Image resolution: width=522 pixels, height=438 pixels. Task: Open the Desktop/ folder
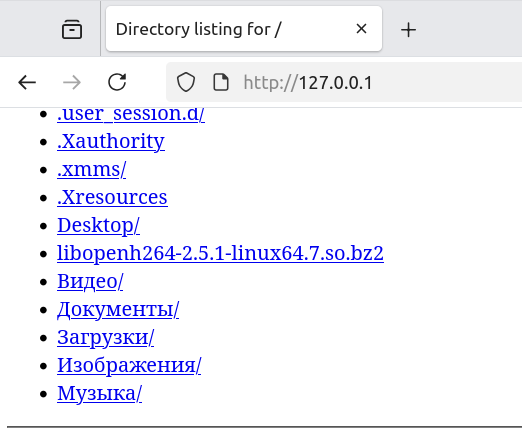(98, 226)
